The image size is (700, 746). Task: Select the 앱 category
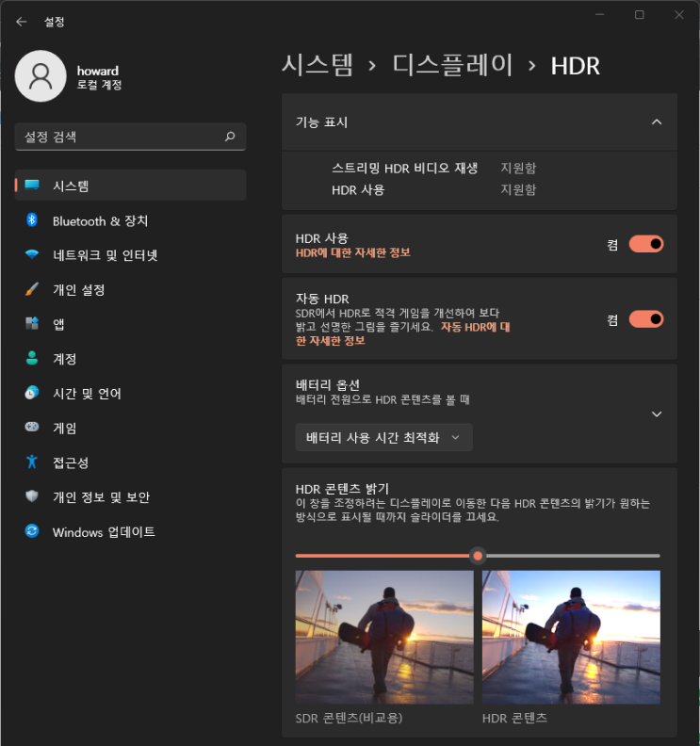[130, 324]
